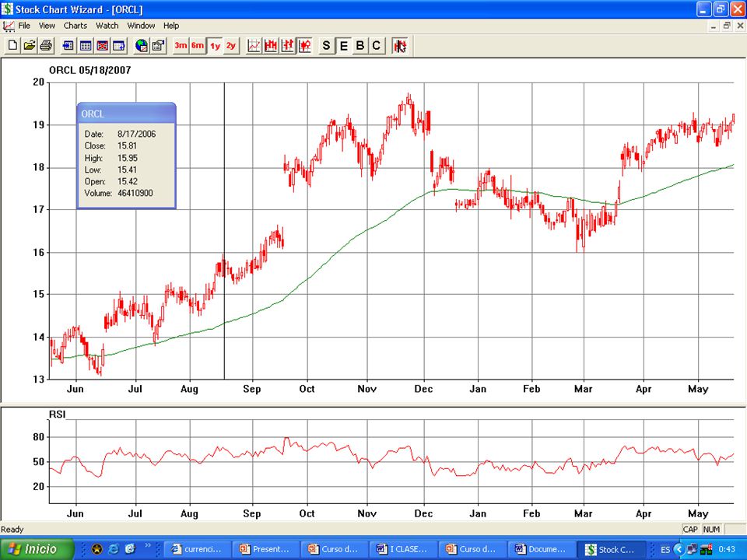Create a new chart with New icon

tap(13, 46)
